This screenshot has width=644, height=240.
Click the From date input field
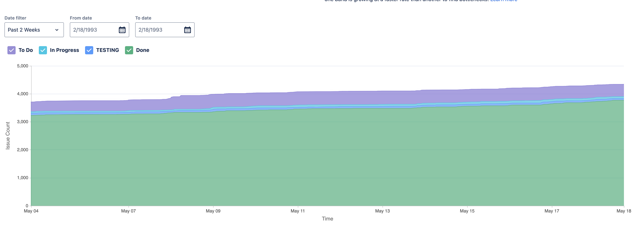click(x=94, y=30)
